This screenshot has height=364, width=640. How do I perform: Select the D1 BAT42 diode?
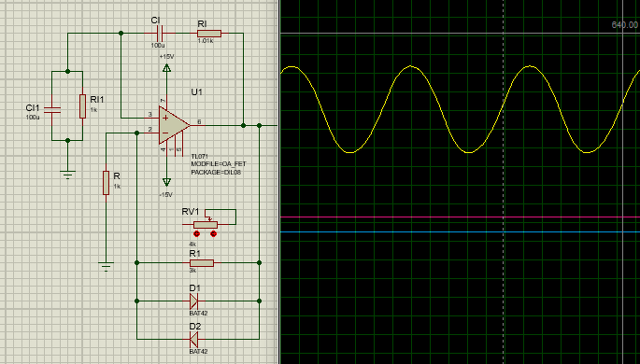click(194, 301)
